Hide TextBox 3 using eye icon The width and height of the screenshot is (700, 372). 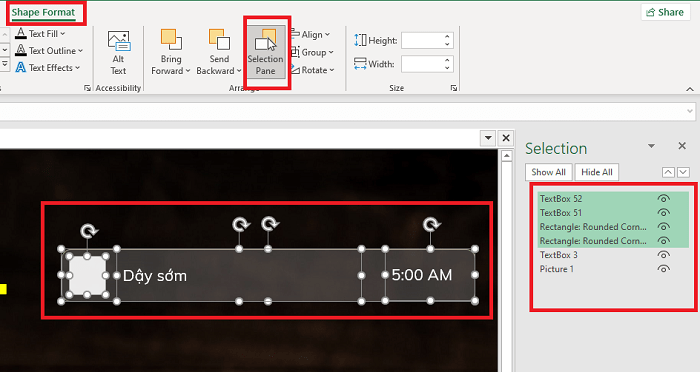[x=664, y=255]
